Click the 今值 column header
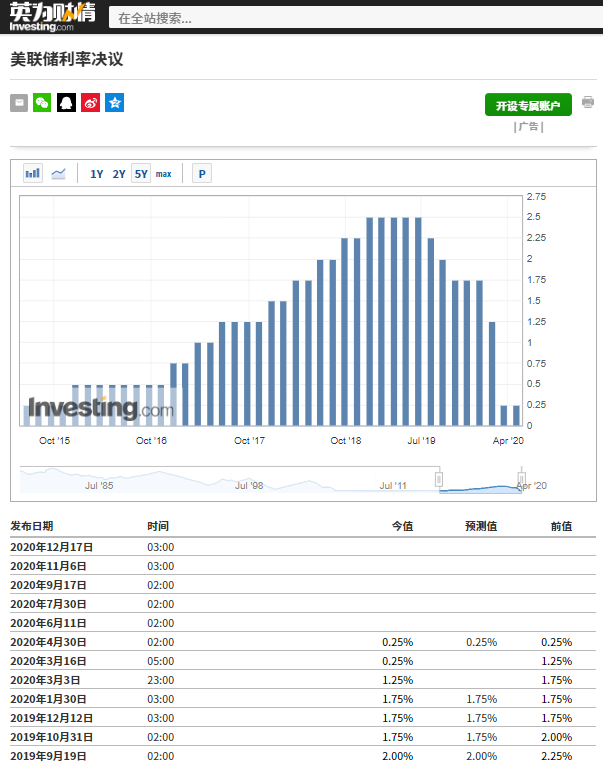The image size is (603, 771). point(402,526)
